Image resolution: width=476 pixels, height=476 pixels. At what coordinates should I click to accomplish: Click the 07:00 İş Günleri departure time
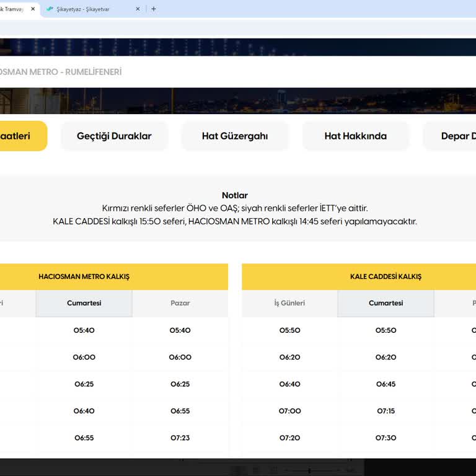click(289, 411)
